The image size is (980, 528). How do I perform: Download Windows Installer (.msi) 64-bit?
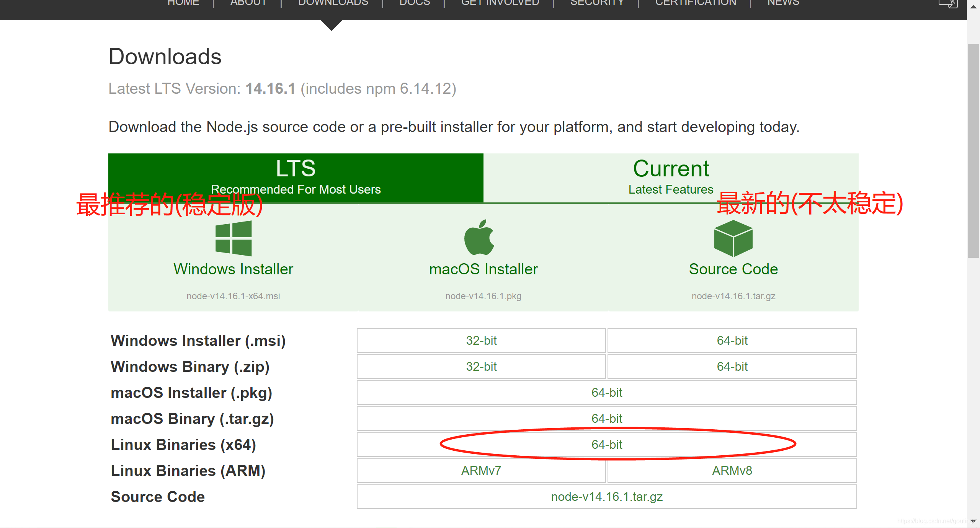[732, 341]
